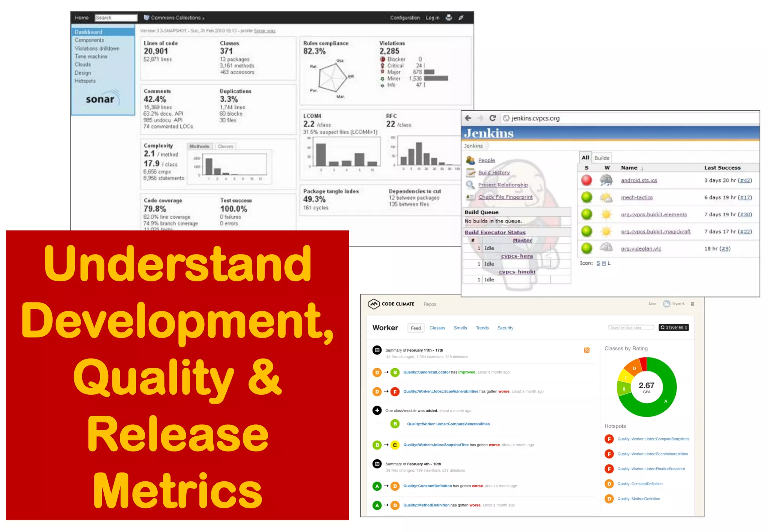The image size is (769, 532).
Task: Click the Build History notepad icon
Action: 470,173
